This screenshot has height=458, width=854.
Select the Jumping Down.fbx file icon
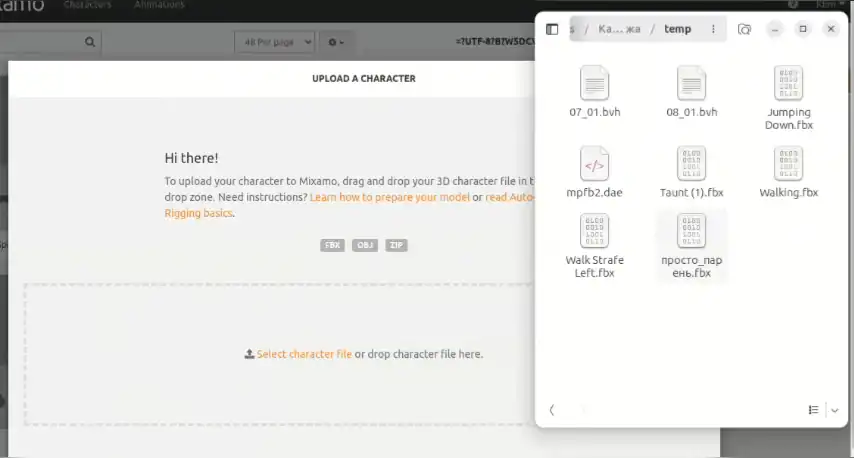point(788,83)
